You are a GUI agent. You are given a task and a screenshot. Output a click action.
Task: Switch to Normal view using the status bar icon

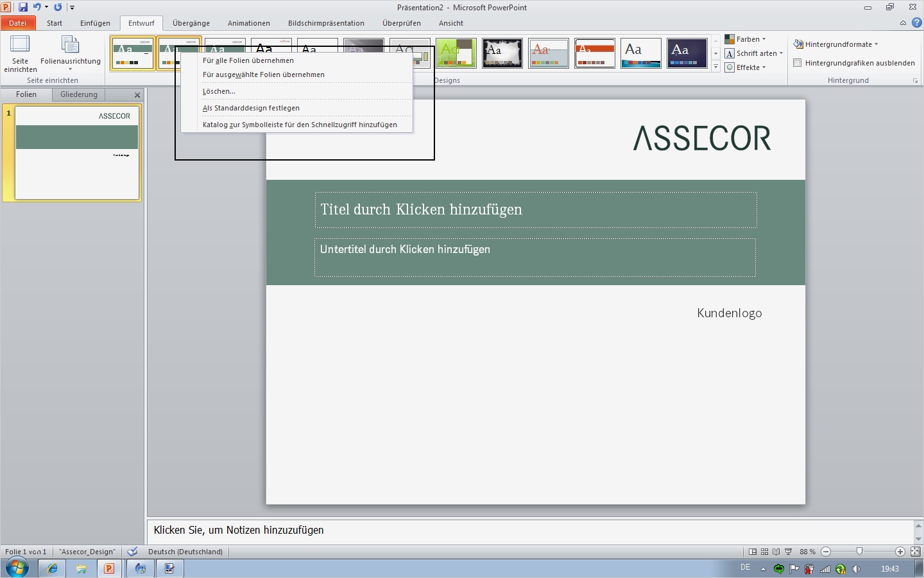click(x=753, y=552)
